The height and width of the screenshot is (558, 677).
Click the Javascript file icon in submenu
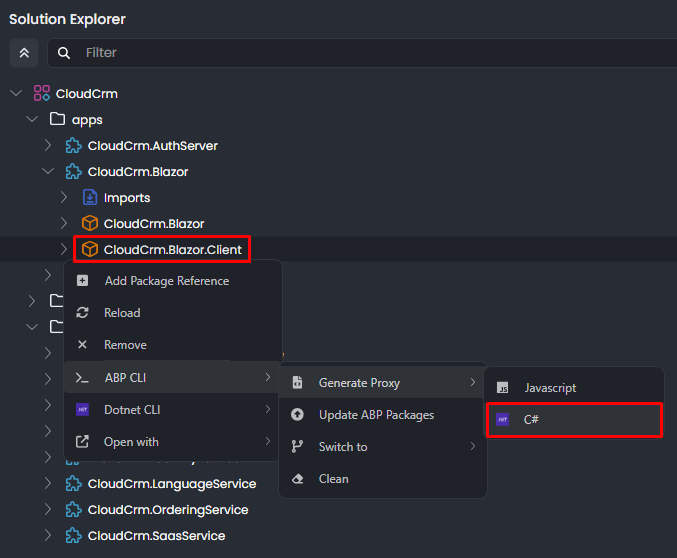click(503, 388)
